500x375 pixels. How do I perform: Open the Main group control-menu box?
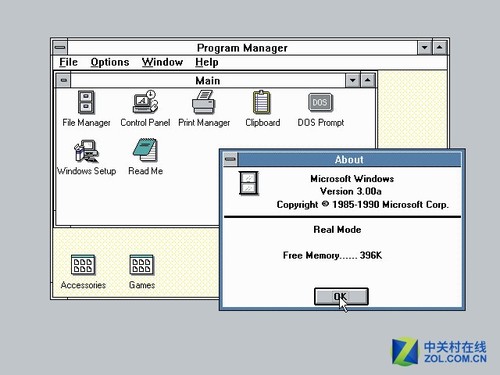[64, 80]
